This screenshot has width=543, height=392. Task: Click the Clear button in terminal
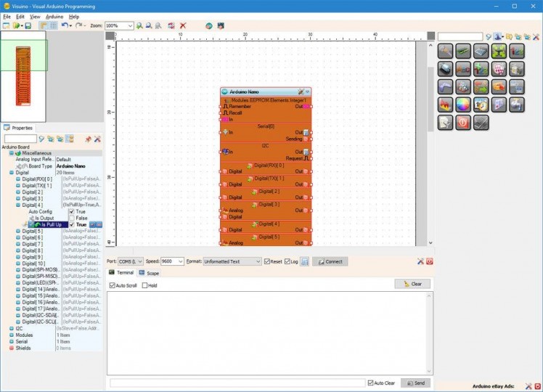click(x=412, y=284)
